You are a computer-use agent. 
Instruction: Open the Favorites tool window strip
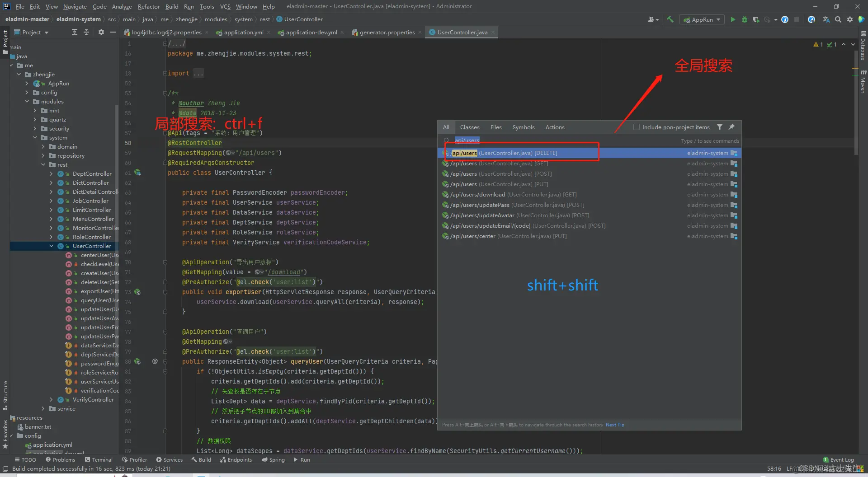[5, 434]
